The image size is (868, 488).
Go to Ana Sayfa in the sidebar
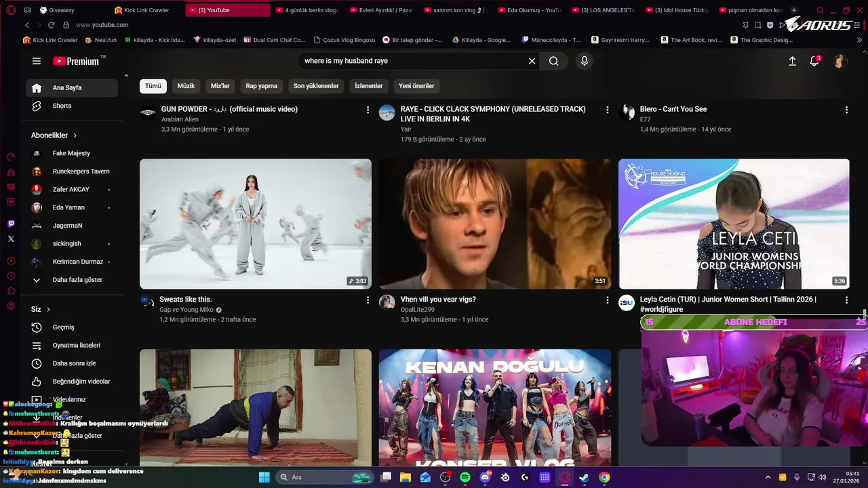click(x=71, y=88)
